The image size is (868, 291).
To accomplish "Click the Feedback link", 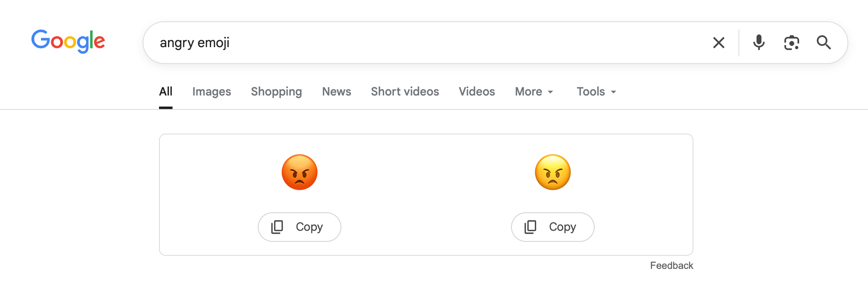I will [671, 266].
